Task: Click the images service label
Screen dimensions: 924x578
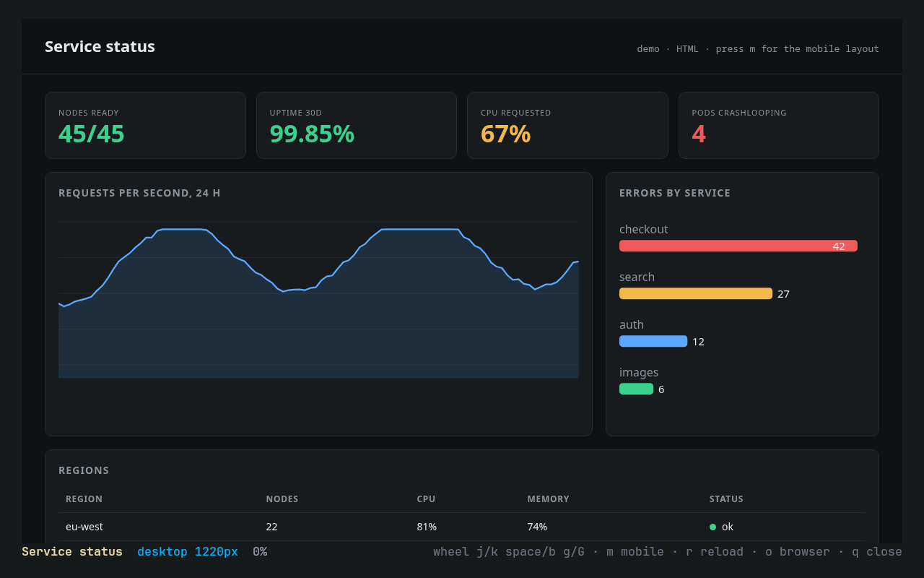Action: click(639, 372)
